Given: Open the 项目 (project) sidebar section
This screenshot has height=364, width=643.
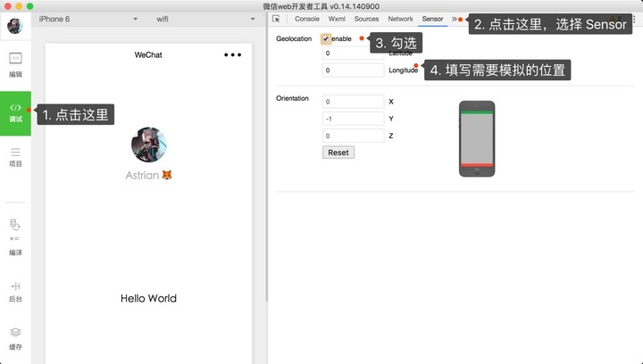Looking at the screenshot, I should pos(15,158).
